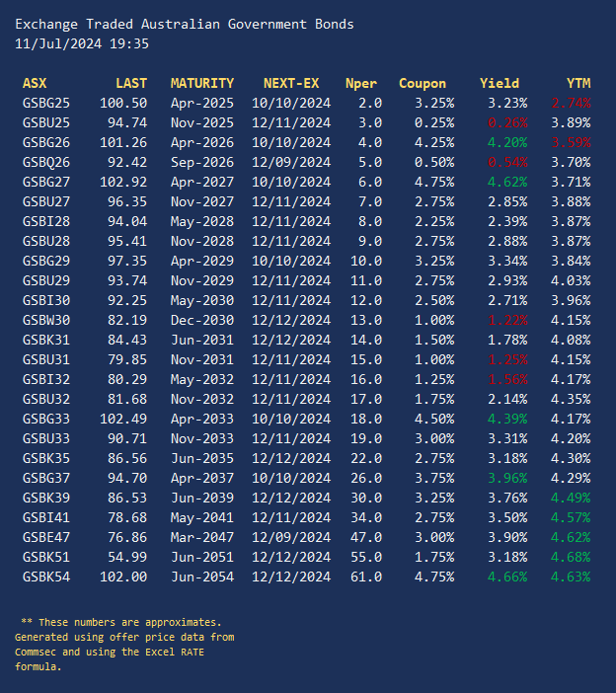This screenshot has width=616, height=693.
Task: Click the YTM column header
Action: (x=577, y=84)
